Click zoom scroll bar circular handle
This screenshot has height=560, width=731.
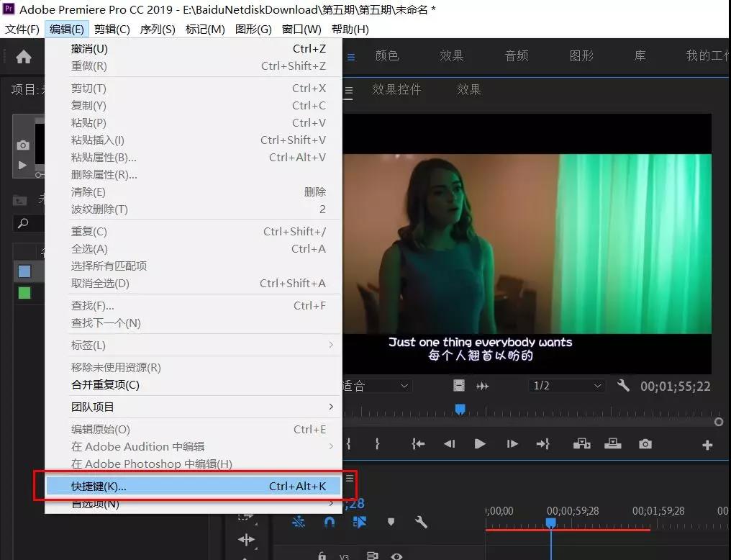pyautogui.click(x=719, y=422)
